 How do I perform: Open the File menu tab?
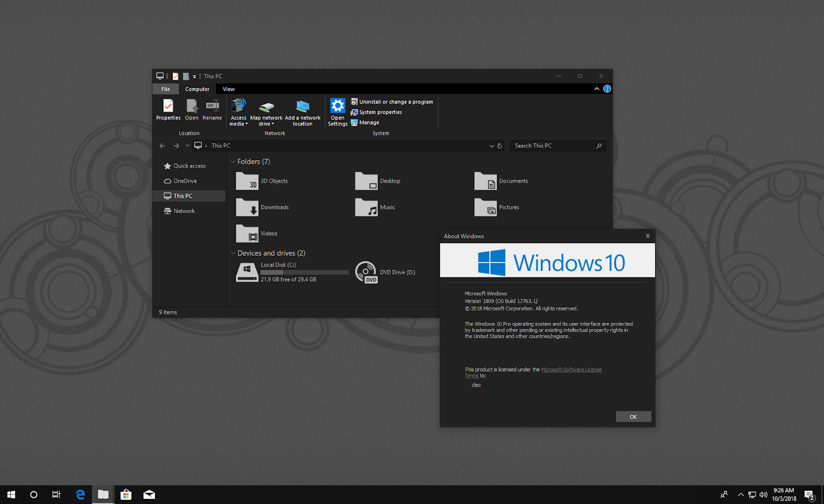[166, 89]
